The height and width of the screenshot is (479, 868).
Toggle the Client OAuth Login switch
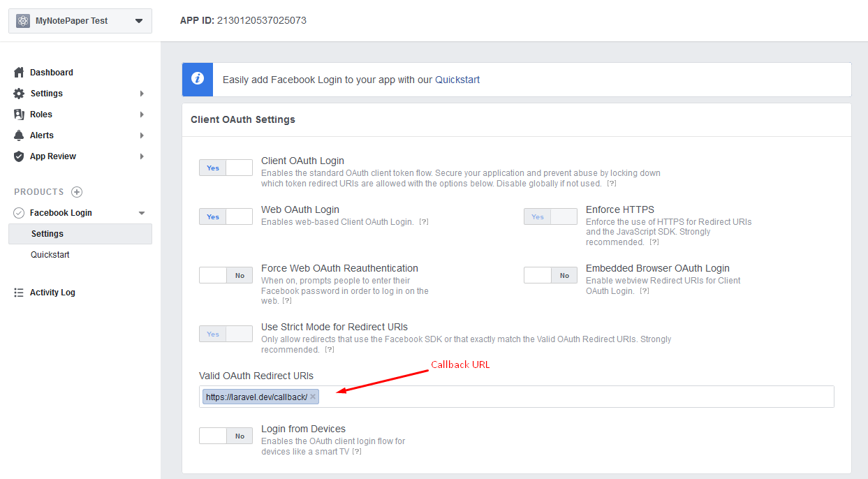tap(226, 168)
